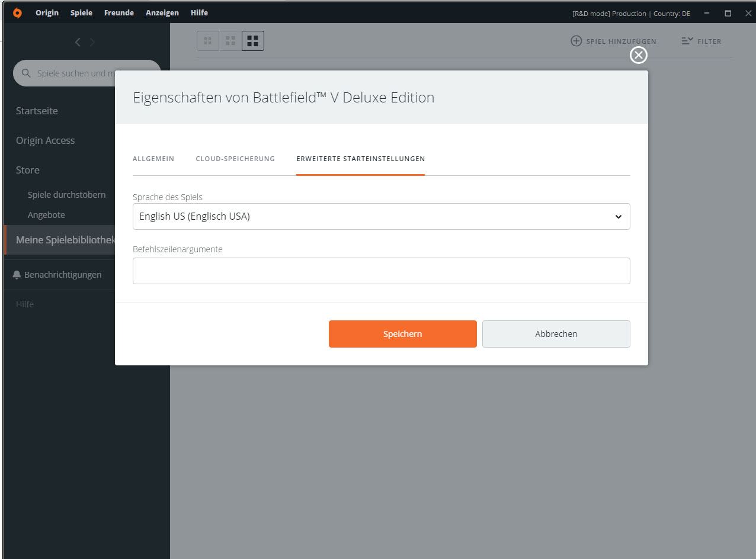Click the dropdown chevron for game language

pos(619,217)
